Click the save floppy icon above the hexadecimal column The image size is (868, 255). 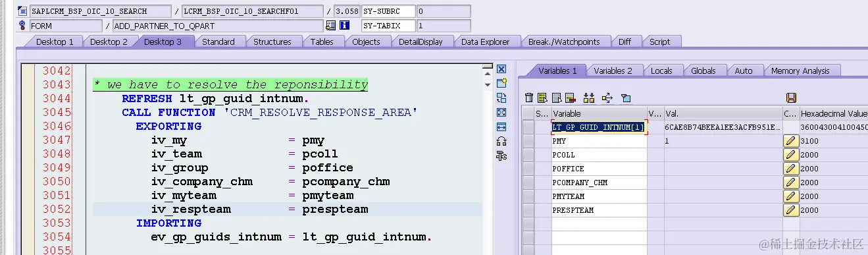coord(791,98)
